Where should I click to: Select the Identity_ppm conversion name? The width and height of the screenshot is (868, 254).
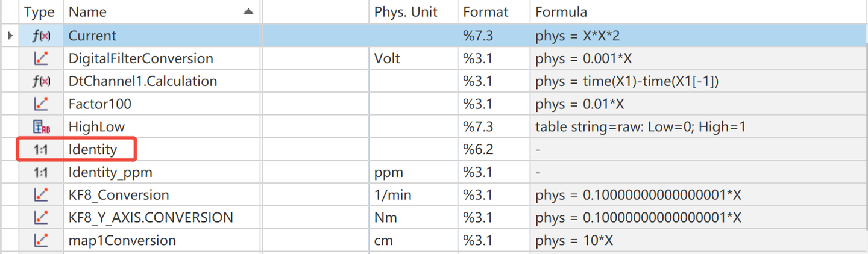[x=110, y=172]
